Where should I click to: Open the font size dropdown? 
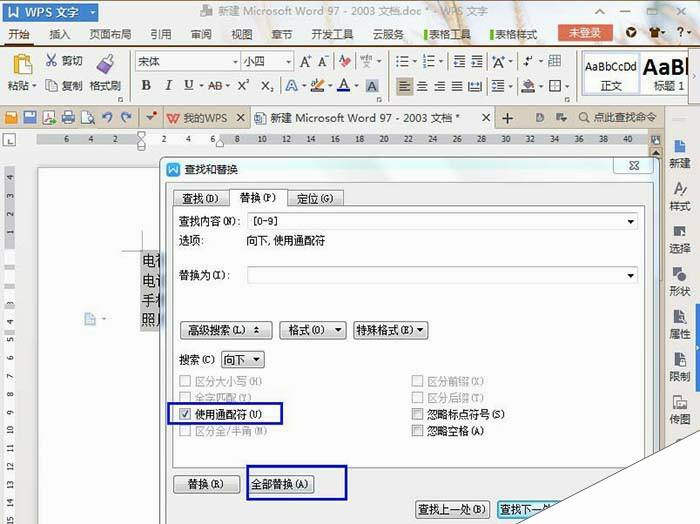(x=288, y=62)
